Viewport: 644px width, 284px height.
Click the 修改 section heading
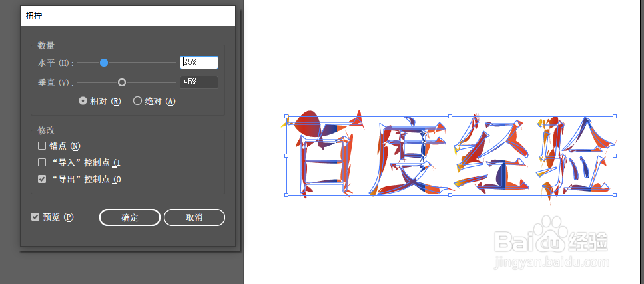click(x=46, y=130)
